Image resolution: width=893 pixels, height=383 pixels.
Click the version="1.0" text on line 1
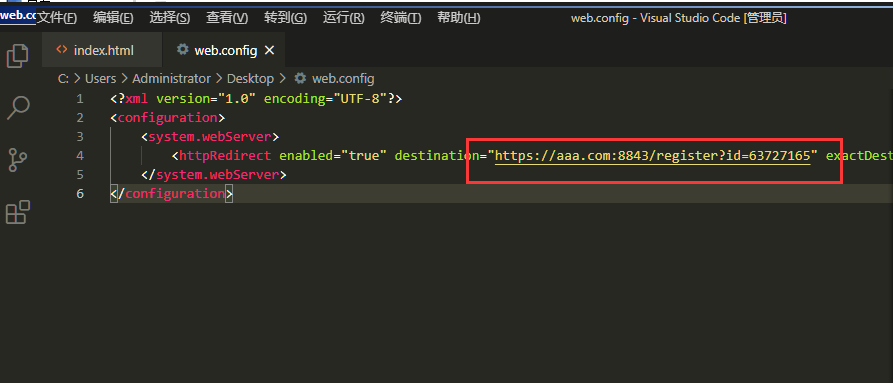point(206,98)
